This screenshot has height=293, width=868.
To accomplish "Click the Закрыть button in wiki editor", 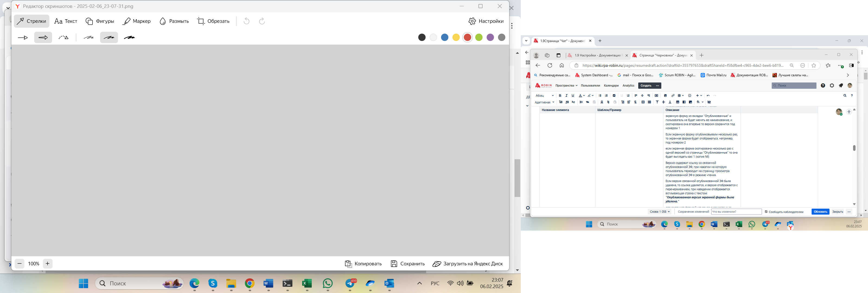I will coord(838,212).
